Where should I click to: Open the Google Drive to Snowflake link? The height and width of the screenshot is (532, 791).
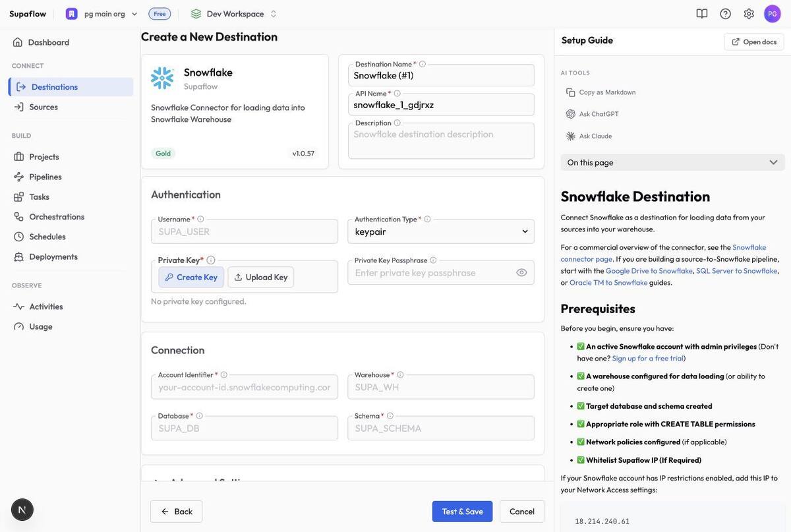pos(649,270)
